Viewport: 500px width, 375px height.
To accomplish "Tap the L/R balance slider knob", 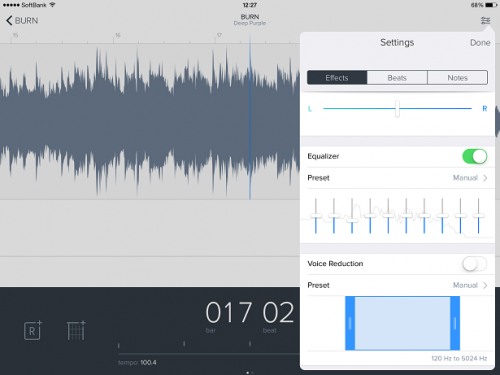I will (x=397, y=109).
